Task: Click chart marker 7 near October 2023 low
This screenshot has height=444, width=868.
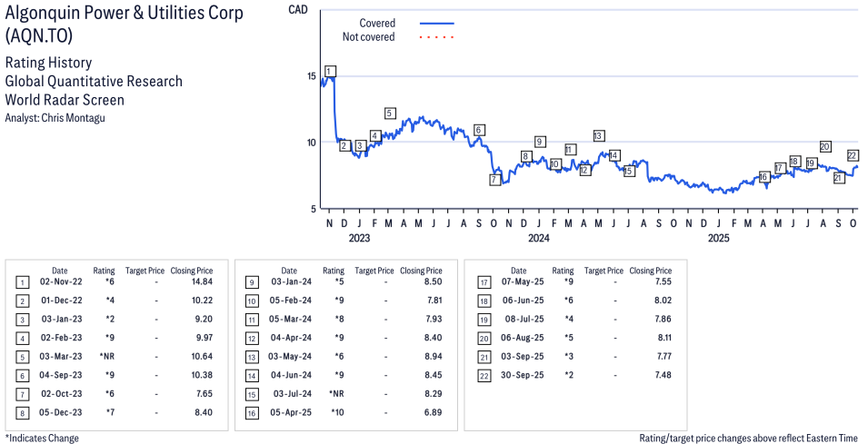Action: (494, 180)
